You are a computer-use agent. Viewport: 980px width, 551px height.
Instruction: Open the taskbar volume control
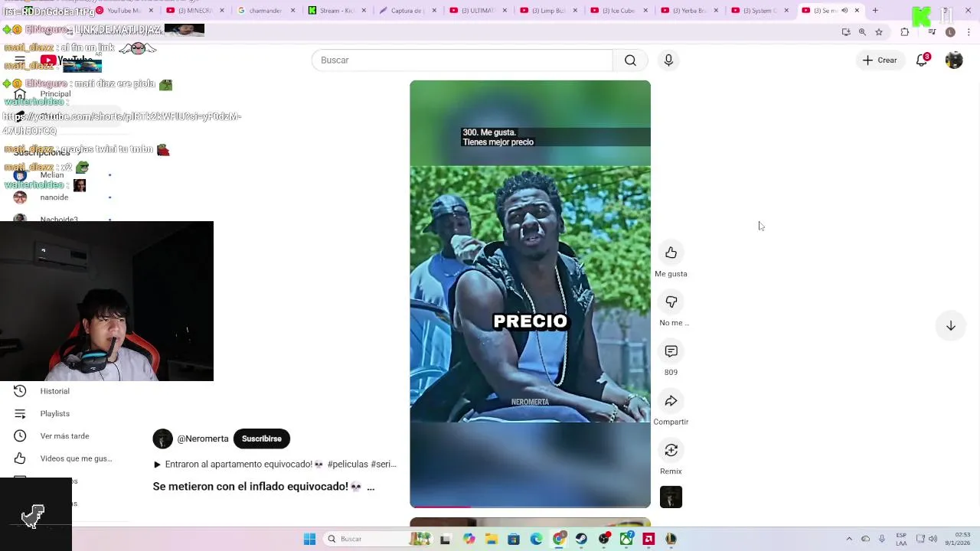click(934, 539)
